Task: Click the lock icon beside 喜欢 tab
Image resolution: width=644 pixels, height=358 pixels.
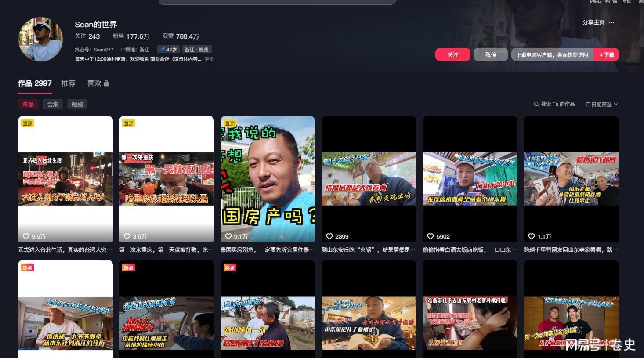Action: click(106, 83)
